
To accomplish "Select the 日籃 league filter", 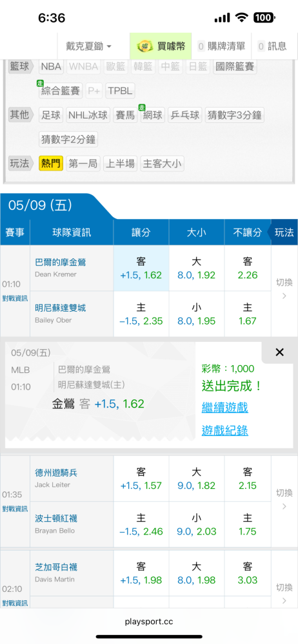I will [197, 66].
